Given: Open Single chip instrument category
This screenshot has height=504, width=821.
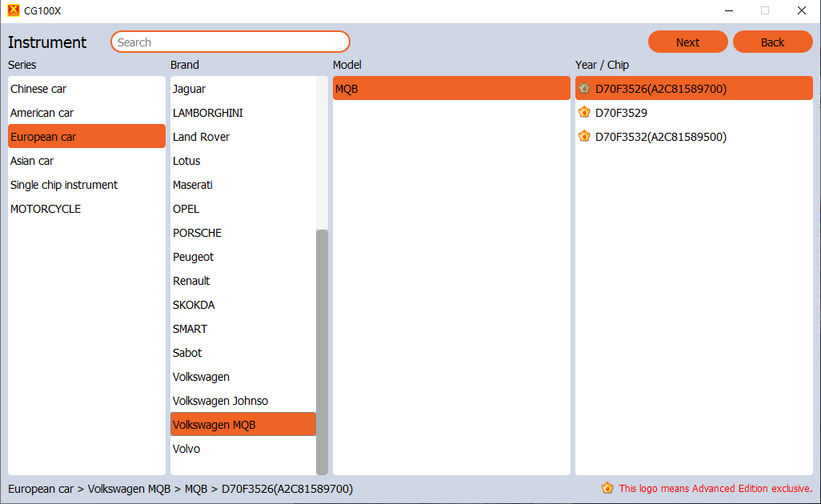Looking at the screenshot, I should (x=64, y=185).
